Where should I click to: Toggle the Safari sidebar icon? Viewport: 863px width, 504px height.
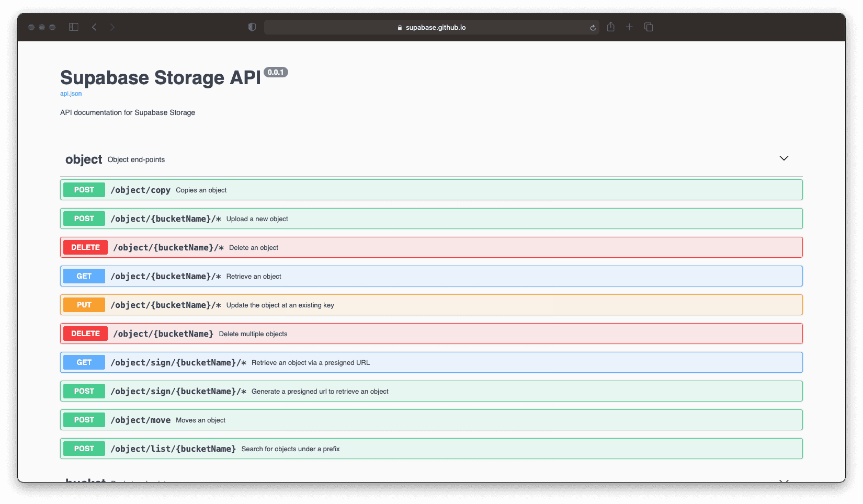pyautogui.click(x=74, y=27)
